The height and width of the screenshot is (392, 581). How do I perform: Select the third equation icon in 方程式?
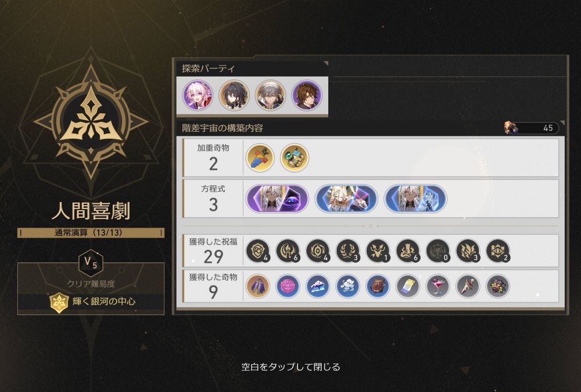415,199
